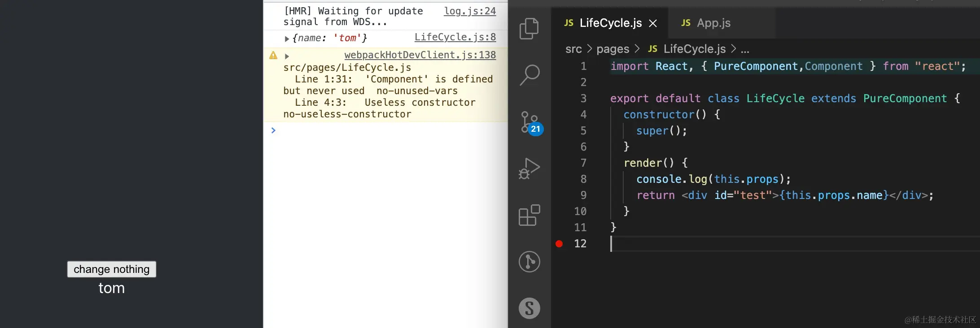Open the Search view icon
The image size is (980, 328).
(529, 75)
